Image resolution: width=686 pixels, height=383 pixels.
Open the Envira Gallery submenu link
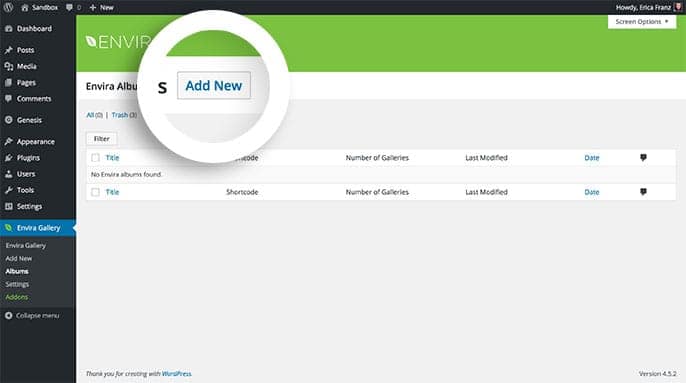[25, 246]
